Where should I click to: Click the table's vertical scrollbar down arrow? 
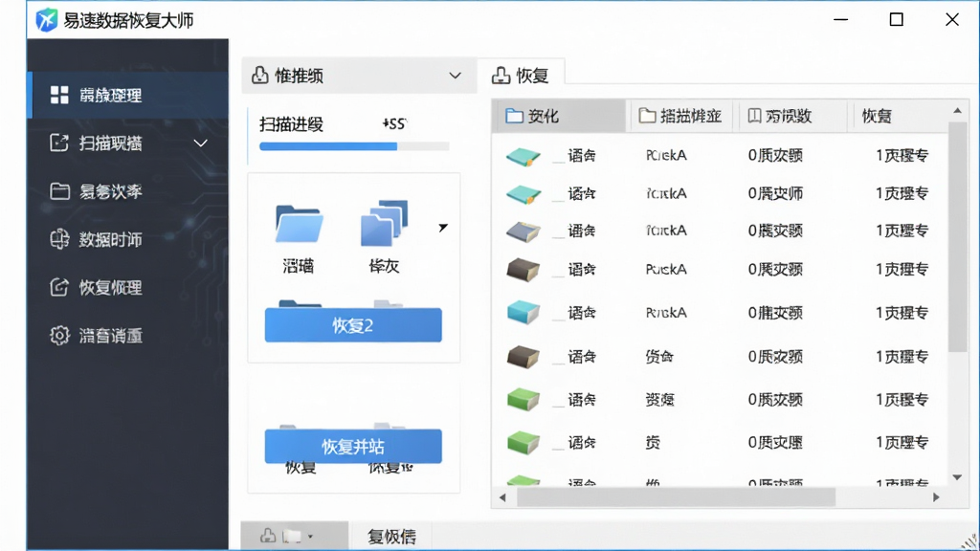pyautogui.click(x=957, y=478)
